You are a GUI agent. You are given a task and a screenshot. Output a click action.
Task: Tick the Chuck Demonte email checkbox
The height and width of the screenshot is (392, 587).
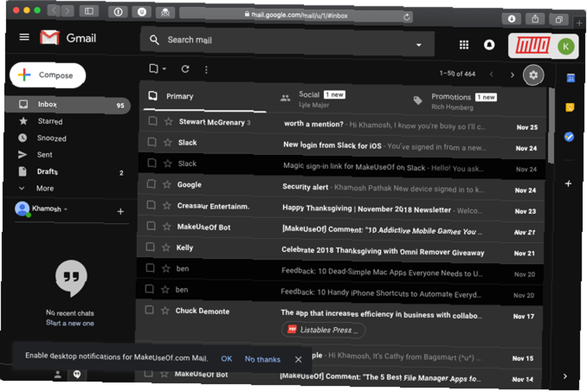149,310
